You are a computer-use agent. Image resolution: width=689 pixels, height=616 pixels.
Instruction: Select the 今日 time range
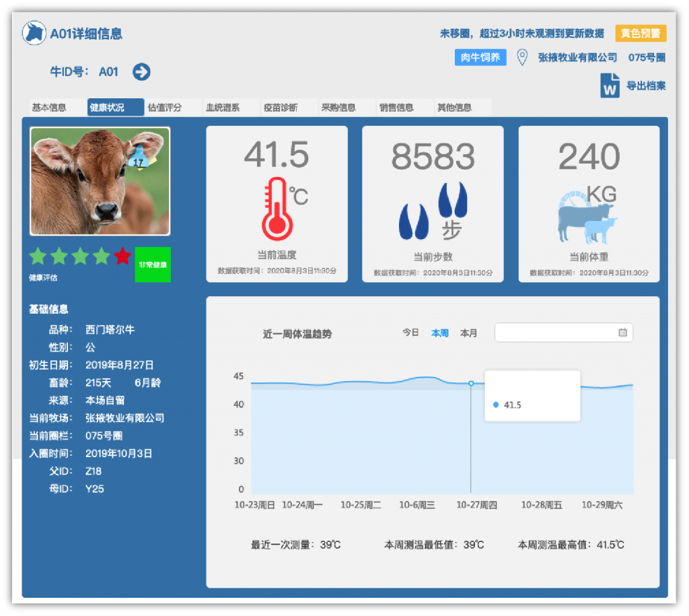[410, 333]
